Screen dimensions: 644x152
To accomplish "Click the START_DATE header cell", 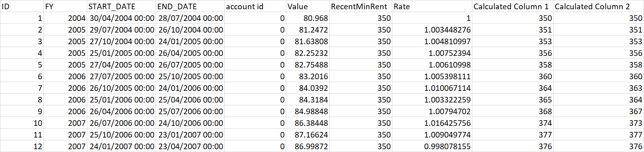I will click(x=121, y=6).
